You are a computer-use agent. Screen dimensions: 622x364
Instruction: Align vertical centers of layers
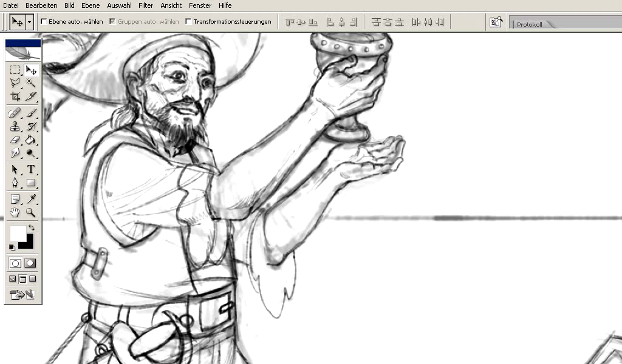[x=301, y=22]
